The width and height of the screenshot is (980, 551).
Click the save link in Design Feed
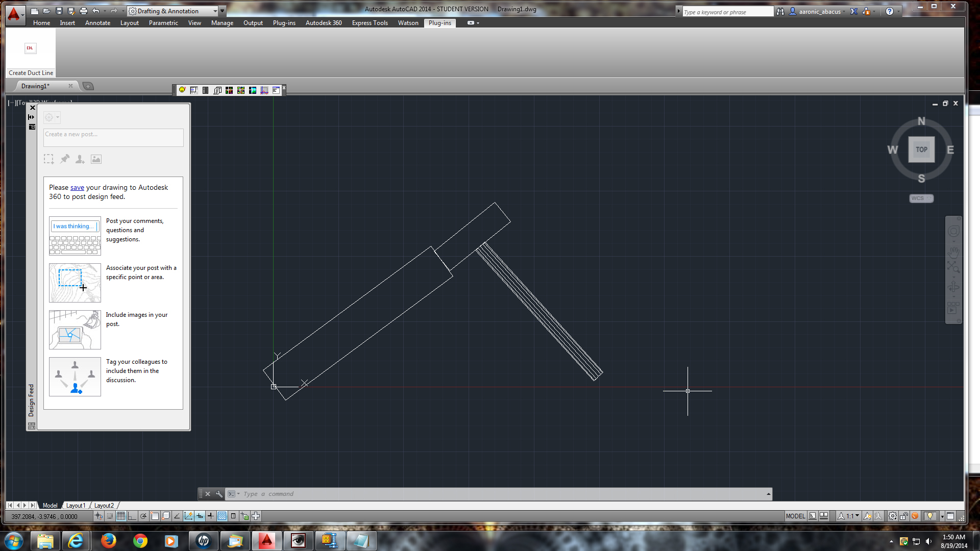77,188
